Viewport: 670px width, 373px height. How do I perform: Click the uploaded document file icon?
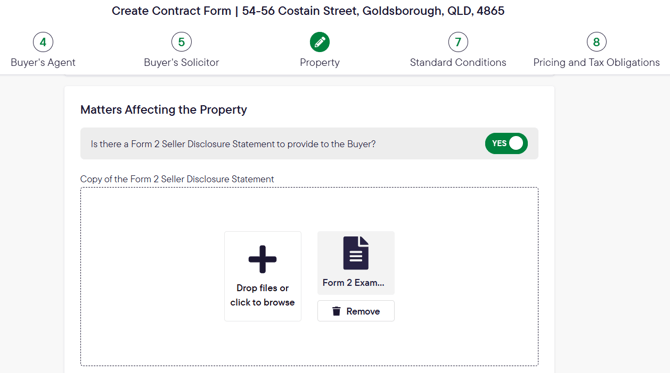[356, 253]
